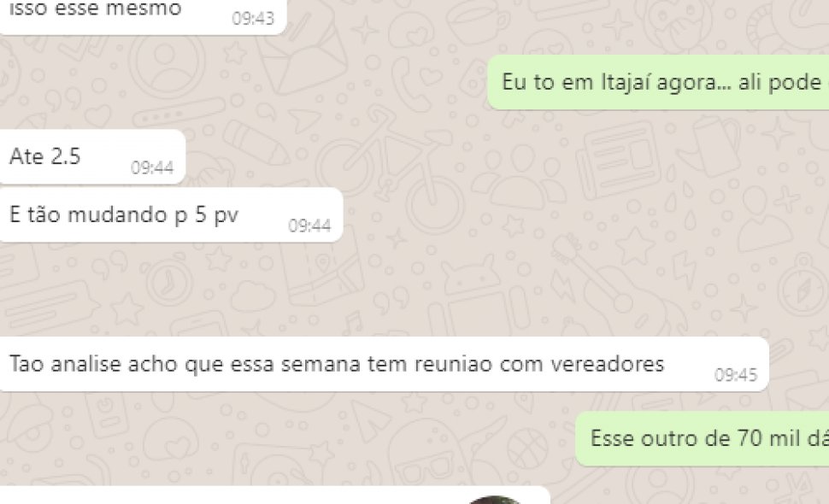Click the 09:44 timestamp on "mudando" message
The height and width of the screenshot is (504, 829).
pyautogui.click(x=309, y=226)
